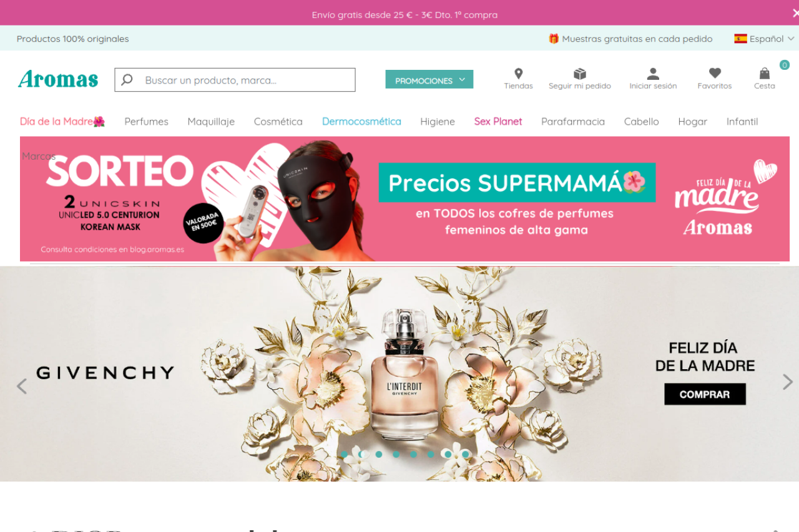Show next carousel slide arrow
Image resolution: width=799 pixels, height=532 pixels.
click(x=787, y=382)
